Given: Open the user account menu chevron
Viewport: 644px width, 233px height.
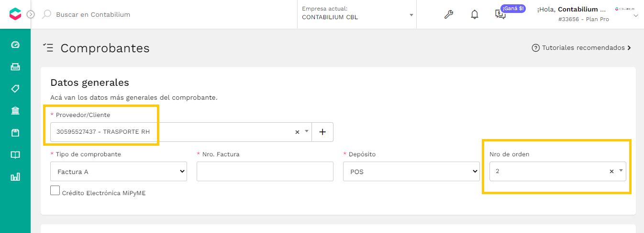Looking at the screenshot, I should point(636,16).
